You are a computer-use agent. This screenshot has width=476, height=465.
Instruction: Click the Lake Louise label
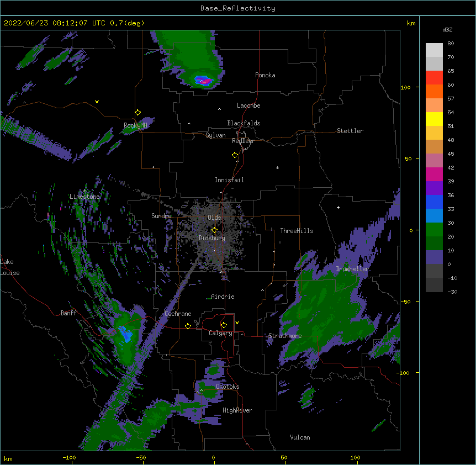tap(10, 267)
